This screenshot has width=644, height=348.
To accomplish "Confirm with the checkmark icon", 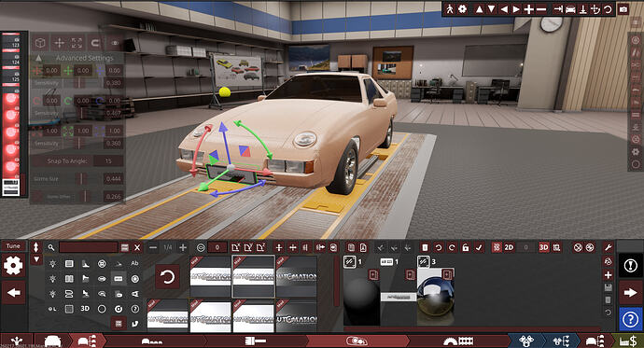I will tap(479, 247).
